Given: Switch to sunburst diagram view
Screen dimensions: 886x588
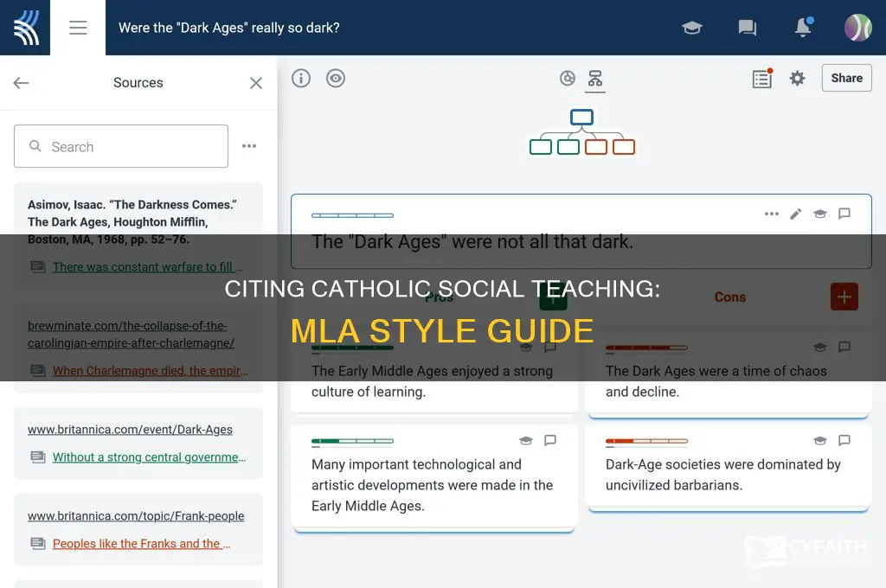Looking at the screenshot, I should (x=568, y=78).
